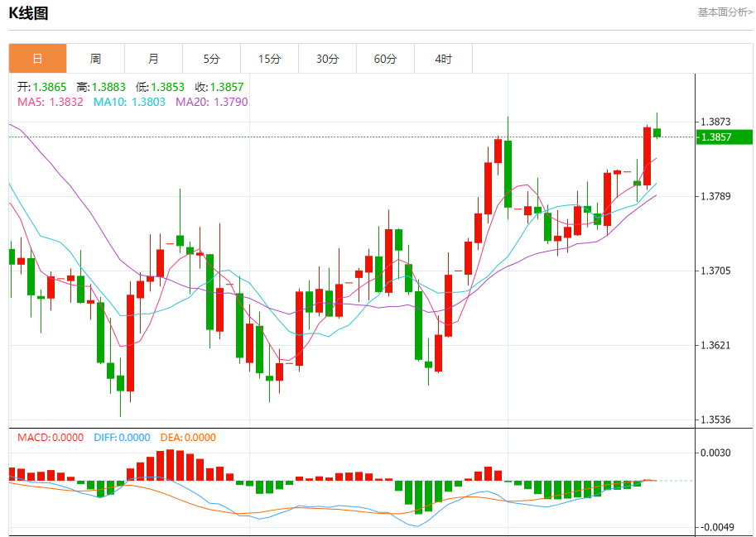Click the green 1.3857 current price tag
The image size is (756, 537).
(x=725, y=137)
